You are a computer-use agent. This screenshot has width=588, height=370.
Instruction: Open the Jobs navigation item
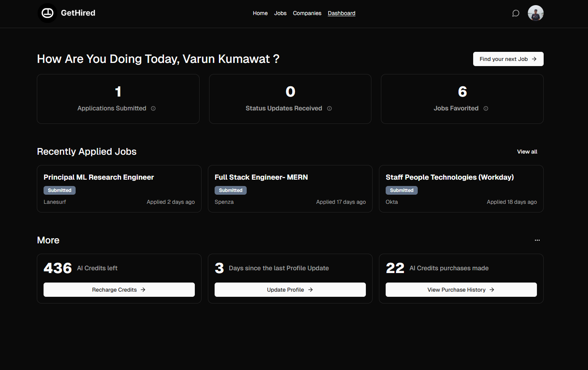(280, 13)
